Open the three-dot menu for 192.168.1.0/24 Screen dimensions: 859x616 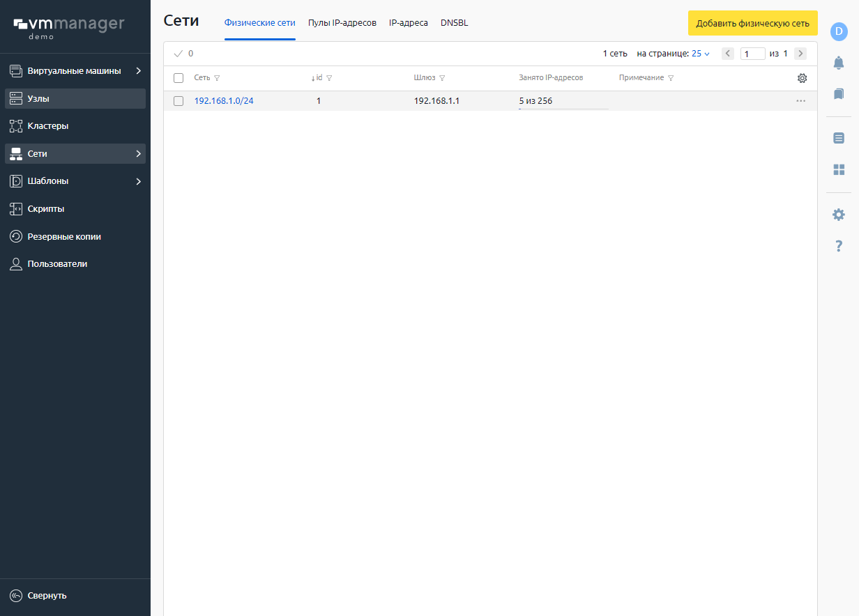pyautogui.click(x=800, y=101)
